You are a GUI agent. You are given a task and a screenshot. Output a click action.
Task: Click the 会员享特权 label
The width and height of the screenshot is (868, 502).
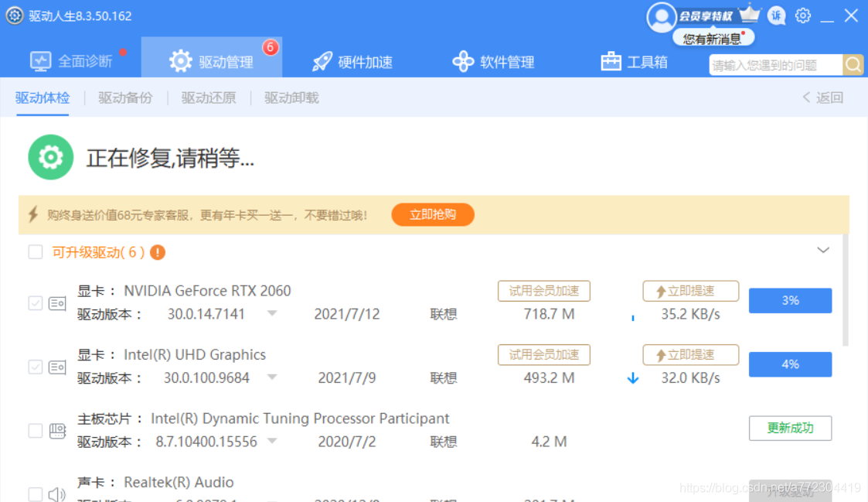pos(706,16)
